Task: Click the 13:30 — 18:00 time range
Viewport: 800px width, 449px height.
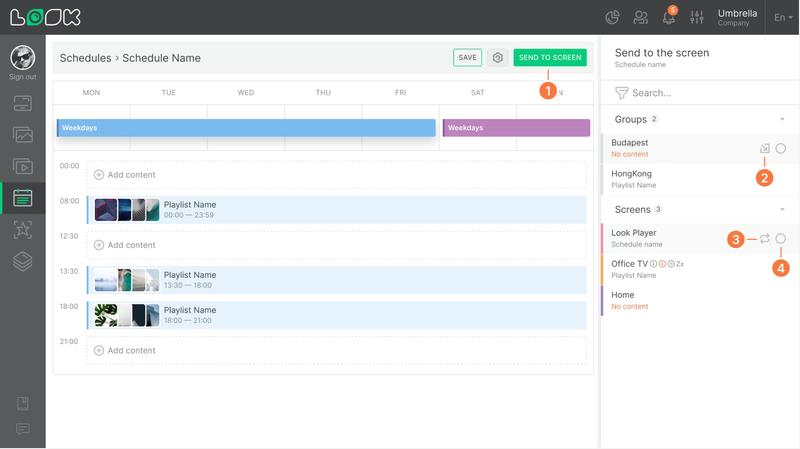Action: [188, 285]
